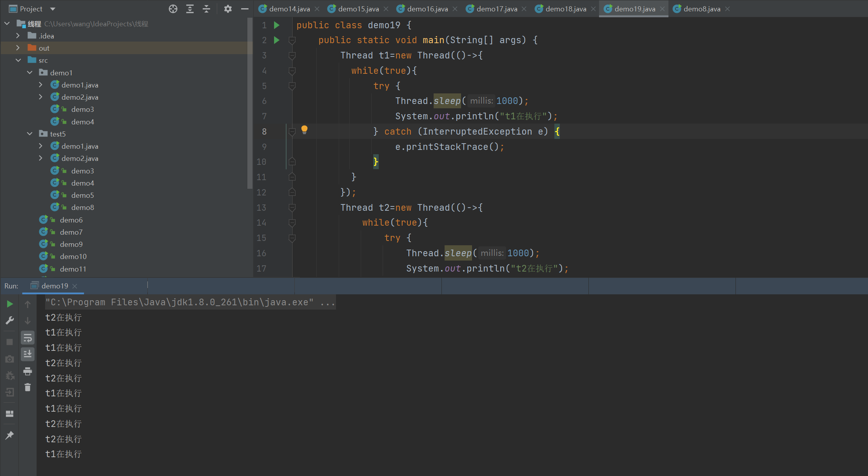Image resolution: width=868 pixels, height=476 pixels.
Task: Open demo10 class in project tree
Action: (x=73, y=256)
